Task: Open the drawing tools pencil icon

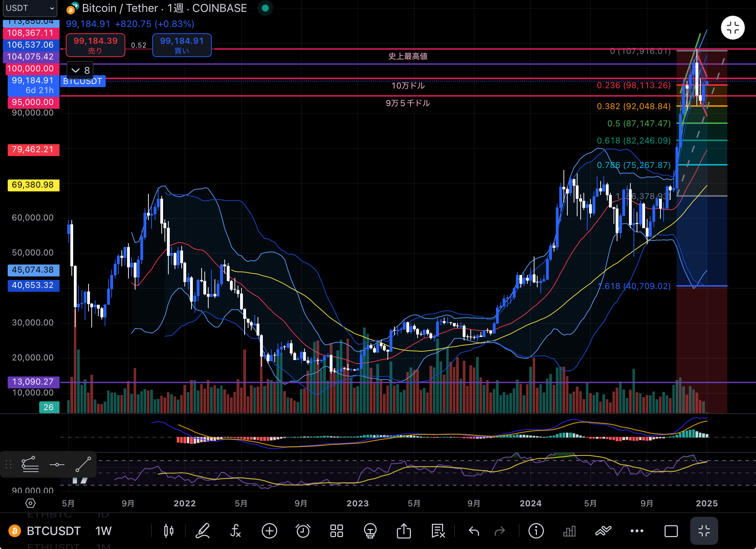Action: pyautogui.click(x=202, y=531)
